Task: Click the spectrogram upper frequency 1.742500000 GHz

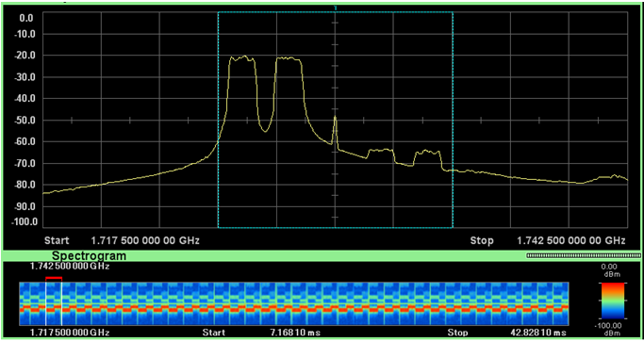Action: [x=70, y=267]
